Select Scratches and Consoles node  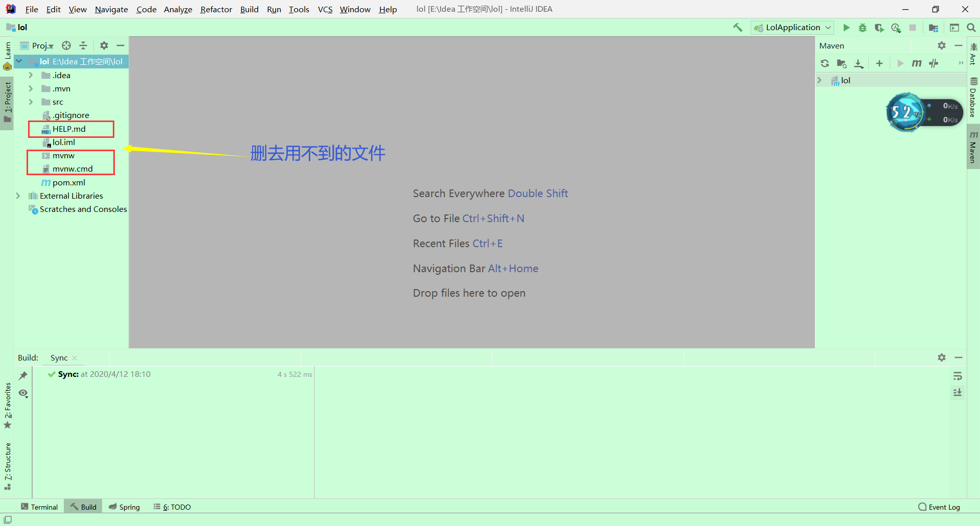(x=78, y=209)
